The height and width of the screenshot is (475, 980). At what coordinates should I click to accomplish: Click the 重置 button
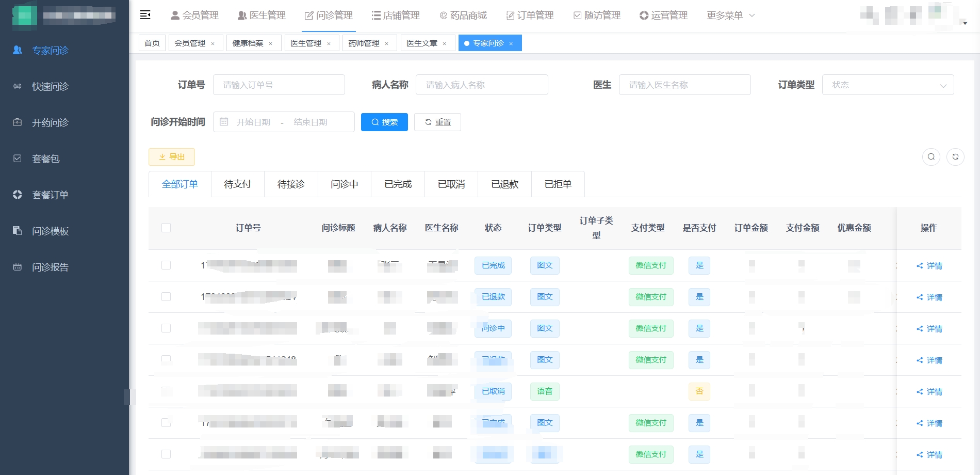tap(437, 122)
